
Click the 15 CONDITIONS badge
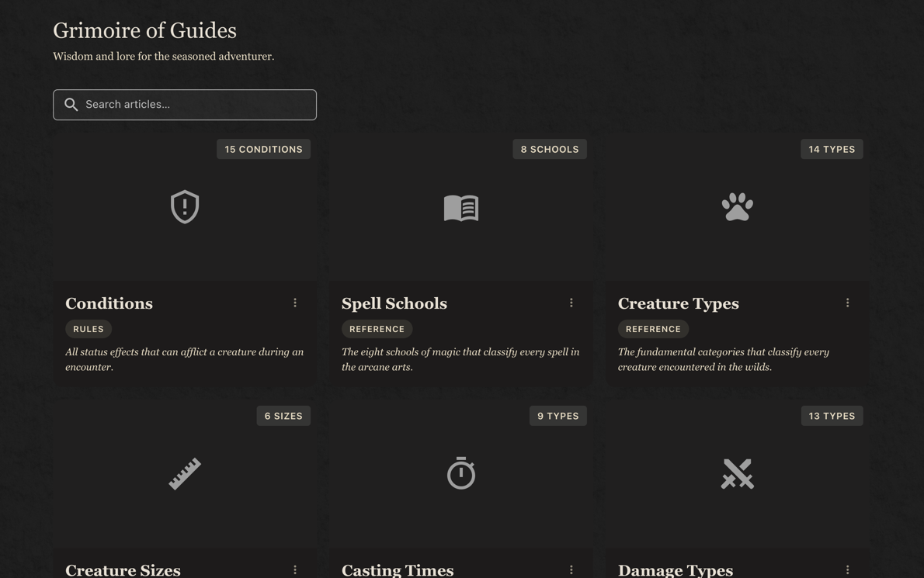(263, 150)
